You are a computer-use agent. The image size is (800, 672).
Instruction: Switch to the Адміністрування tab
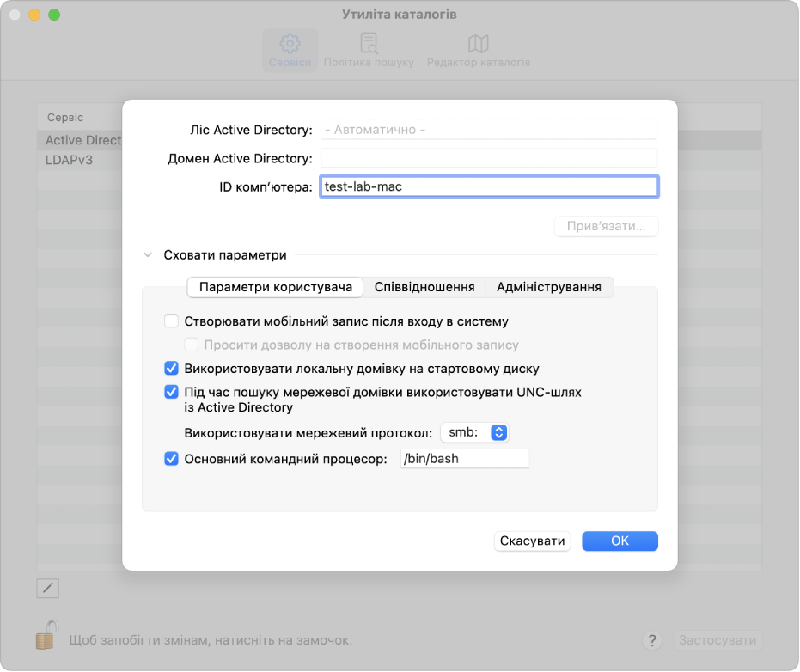pyautogui.click(x=549, y=287)
